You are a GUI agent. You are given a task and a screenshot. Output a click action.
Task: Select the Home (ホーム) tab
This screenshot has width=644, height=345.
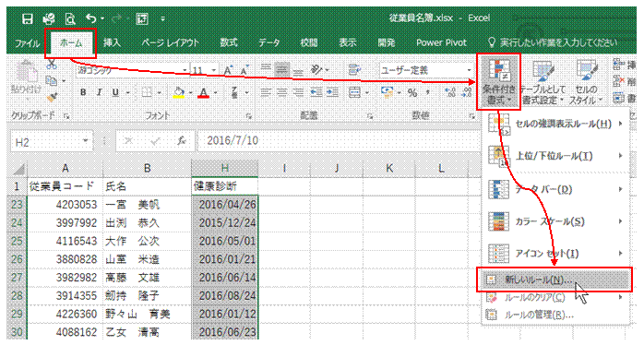71,43
